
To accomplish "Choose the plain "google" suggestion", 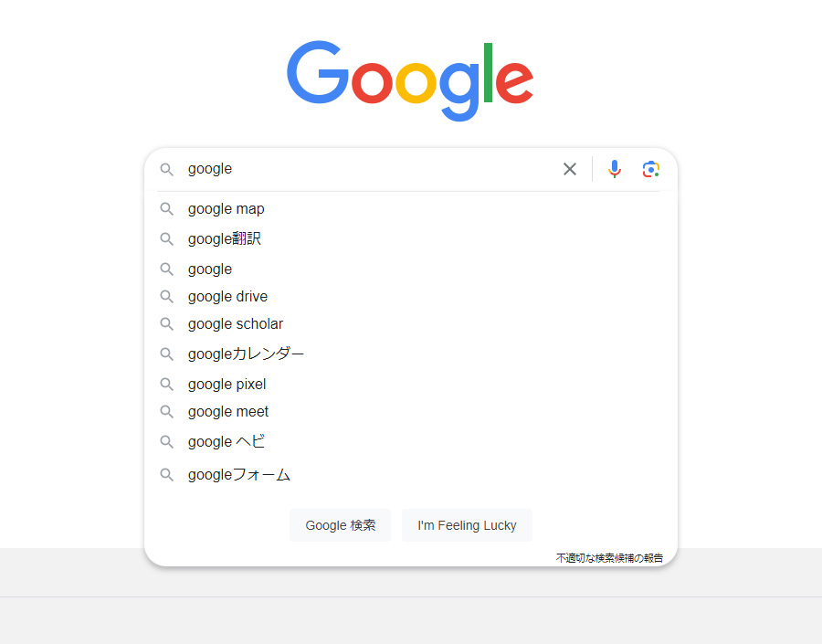I will 210,269.
